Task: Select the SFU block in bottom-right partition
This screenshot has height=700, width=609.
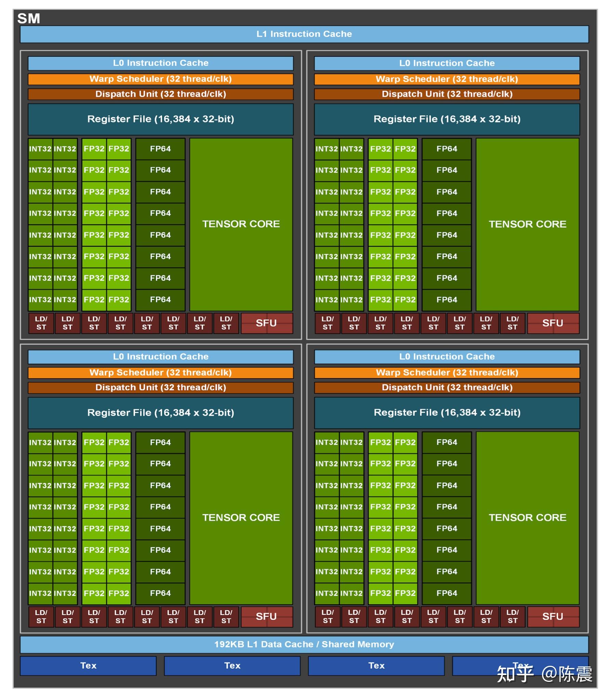Action: coord(553,617)
